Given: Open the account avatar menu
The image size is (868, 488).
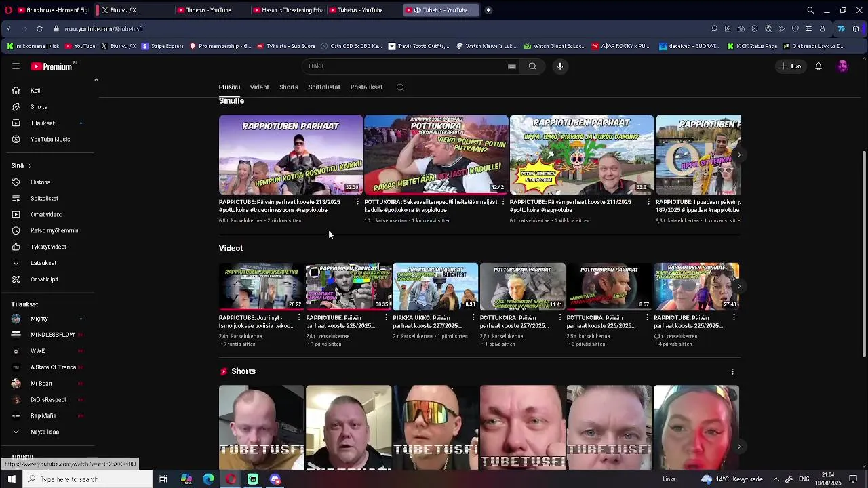Looking at the screenshot, I should tap(843, 66).
